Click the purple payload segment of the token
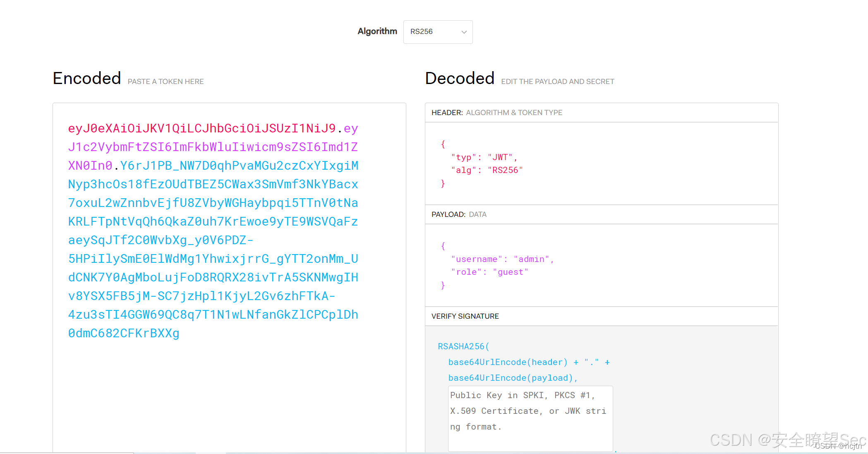 click(213, 147)
